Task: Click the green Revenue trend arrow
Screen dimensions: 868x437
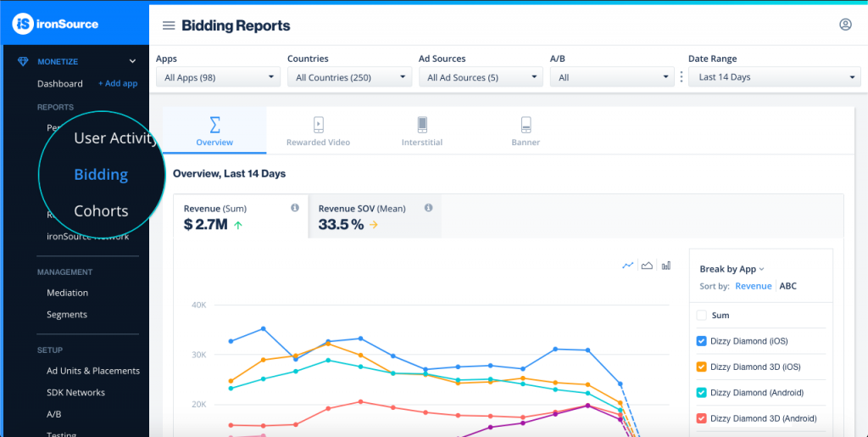Action: (238, 225)
